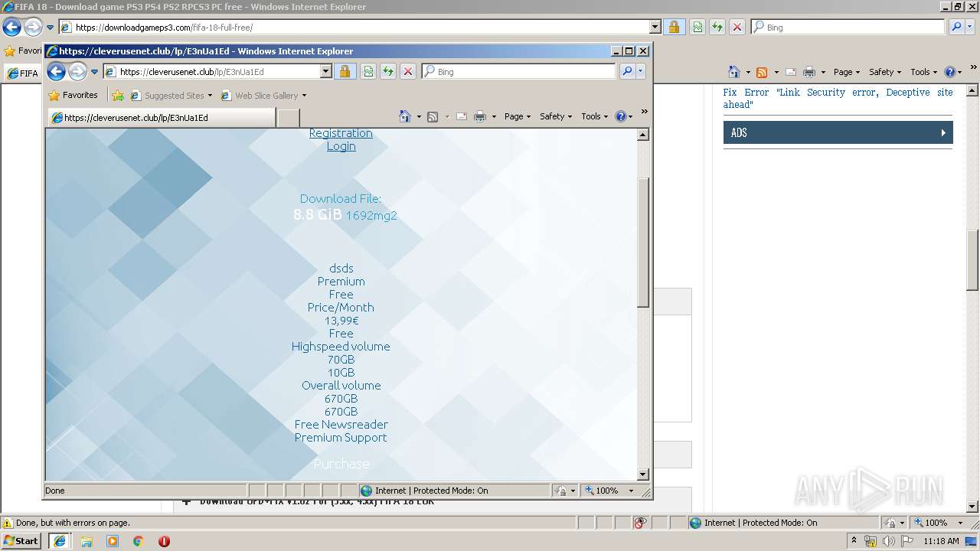
Task: Open Windows Start menu
Action: (21, 541)
